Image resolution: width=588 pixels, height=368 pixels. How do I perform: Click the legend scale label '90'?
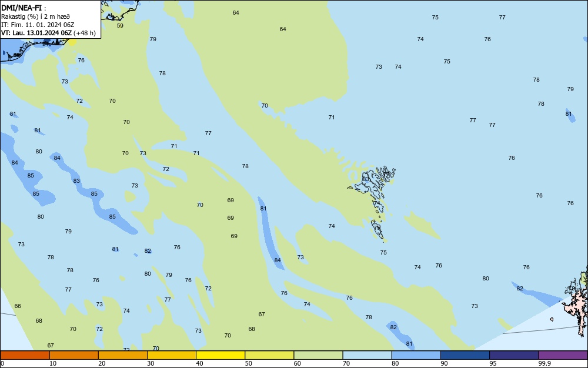[444, 363]
